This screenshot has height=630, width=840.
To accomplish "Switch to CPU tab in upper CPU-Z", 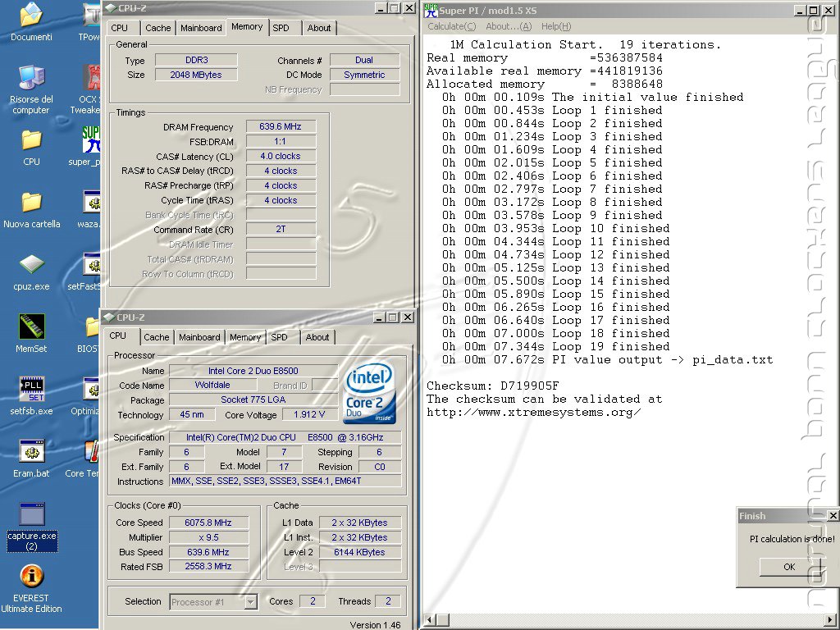I will 120,28.
